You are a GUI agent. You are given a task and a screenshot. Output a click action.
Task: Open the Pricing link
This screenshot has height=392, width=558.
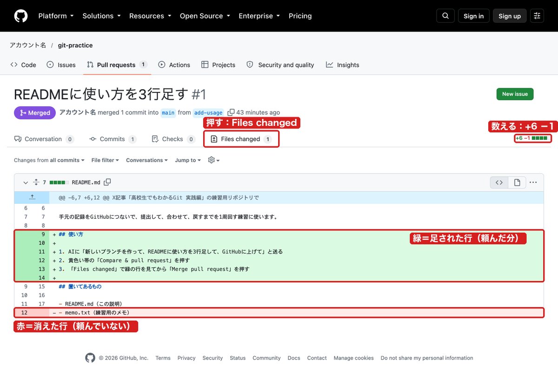click(x=300, y=16)
